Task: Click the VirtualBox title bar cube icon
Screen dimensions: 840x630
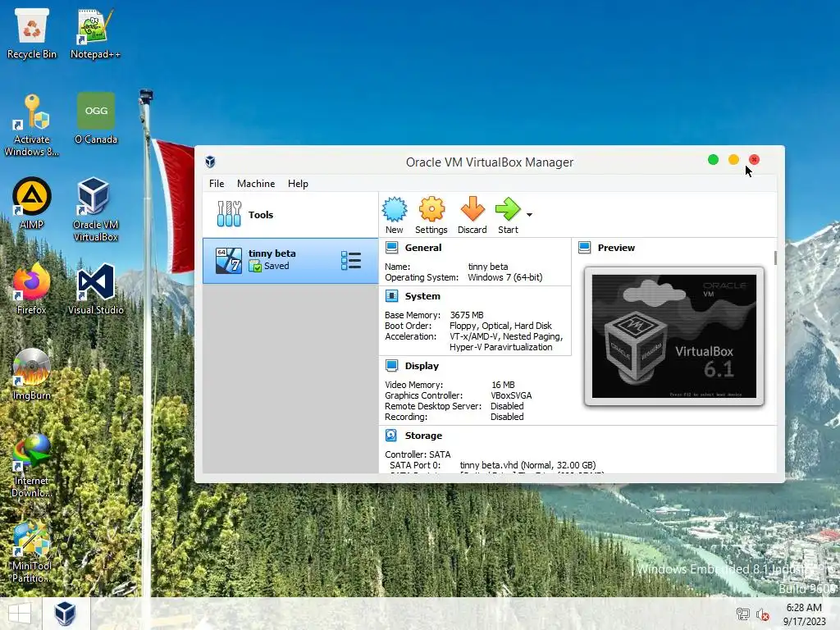Action: click(x=210, y=162)
